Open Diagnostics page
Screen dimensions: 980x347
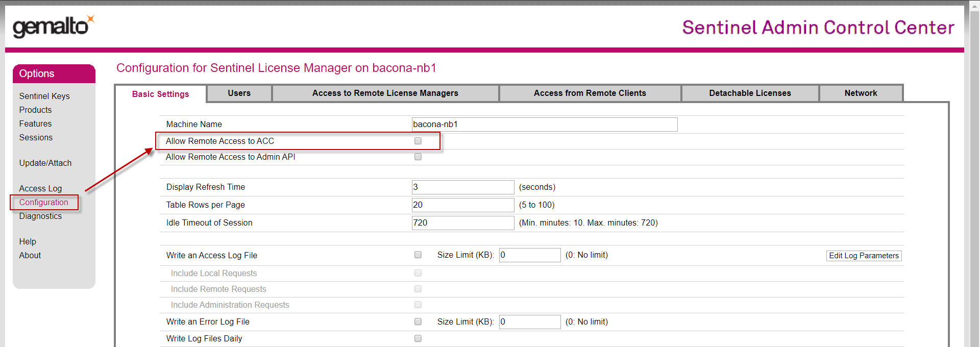40,216
